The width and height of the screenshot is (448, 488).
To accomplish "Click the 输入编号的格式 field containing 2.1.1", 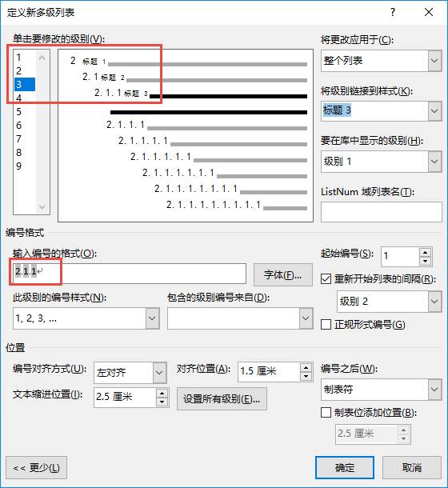I will [x=130, y=274].
